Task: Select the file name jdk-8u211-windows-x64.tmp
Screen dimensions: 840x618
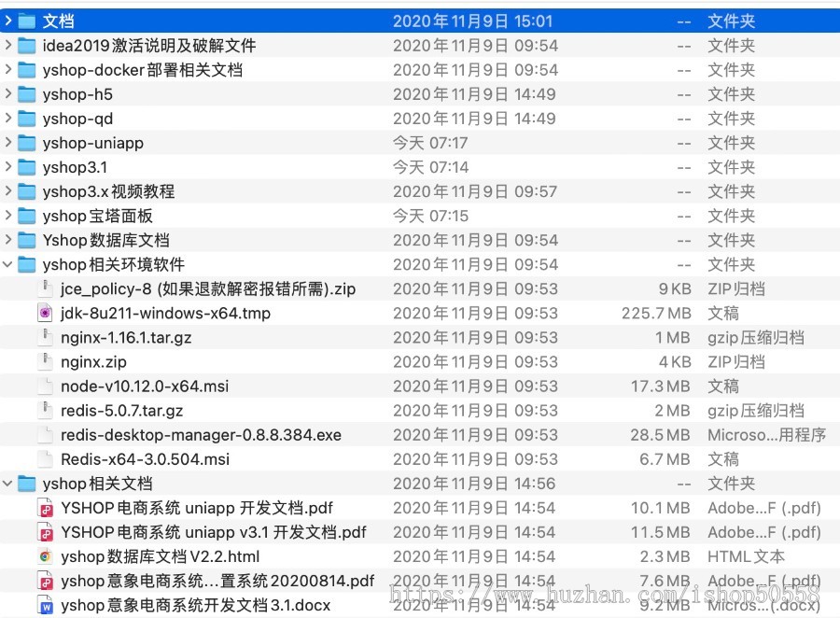Action: [x=165, y=313]
